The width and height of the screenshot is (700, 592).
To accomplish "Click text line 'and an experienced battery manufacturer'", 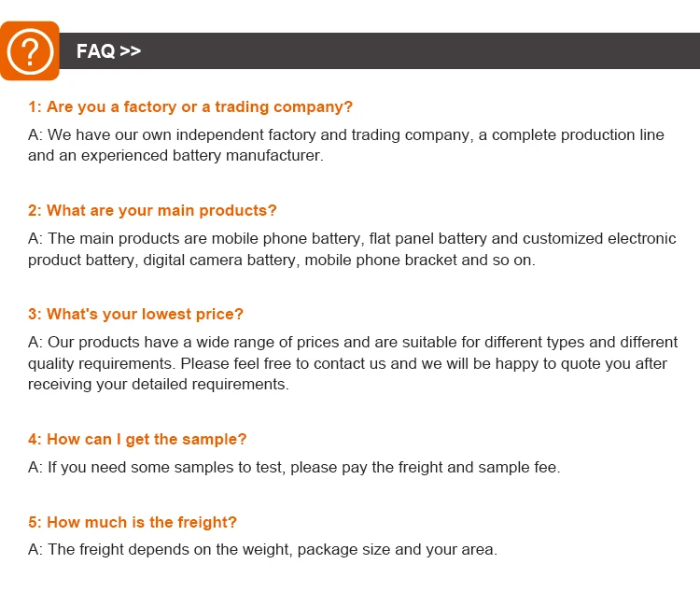I will (x=175, y=156).
